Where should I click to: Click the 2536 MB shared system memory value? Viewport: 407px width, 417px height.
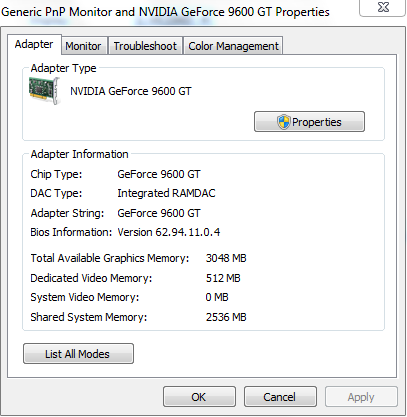pyautogui.click(x=226, y=317)
